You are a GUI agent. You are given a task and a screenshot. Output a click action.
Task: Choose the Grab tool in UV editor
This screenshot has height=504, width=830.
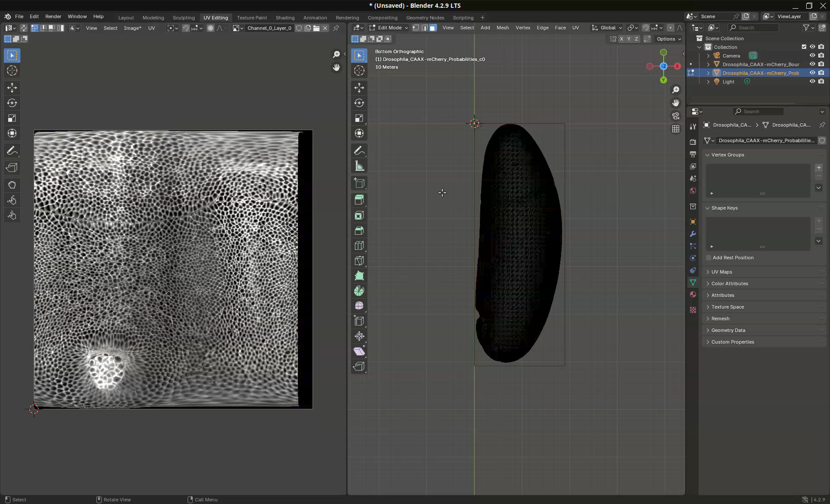pos(12,185)
